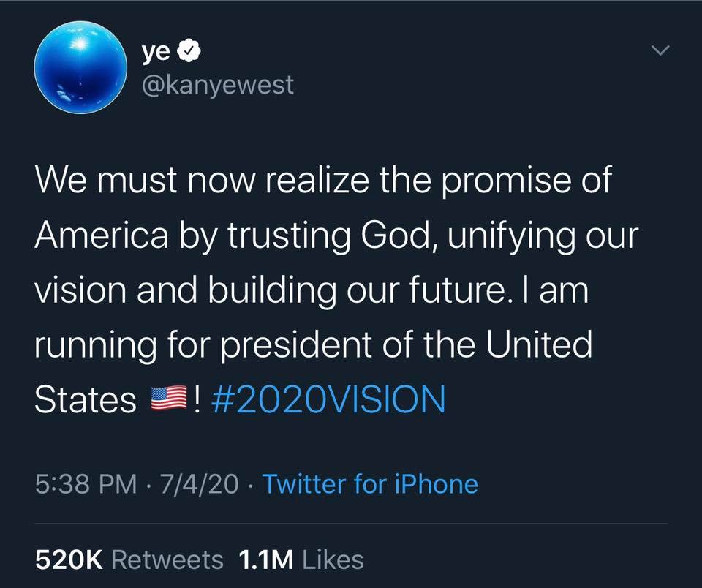
Task: Click the word States before the flag
Action: click(86, 399)
